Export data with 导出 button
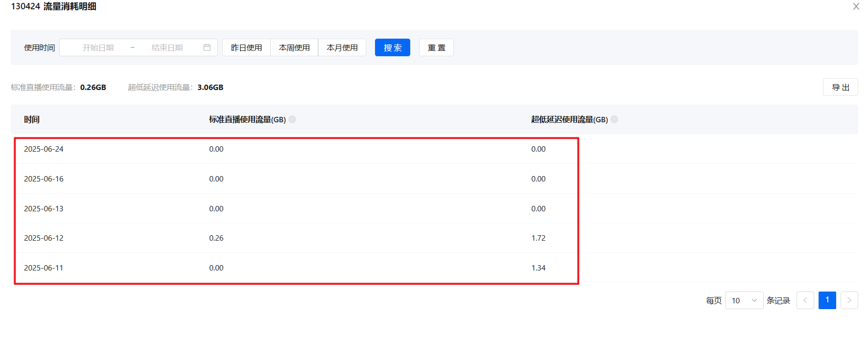 [840, 87]
